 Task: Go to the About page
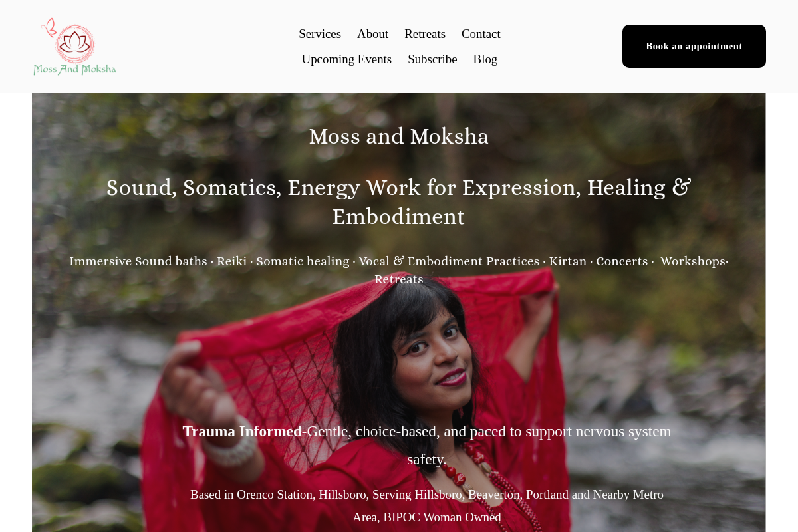pos(372,34)
